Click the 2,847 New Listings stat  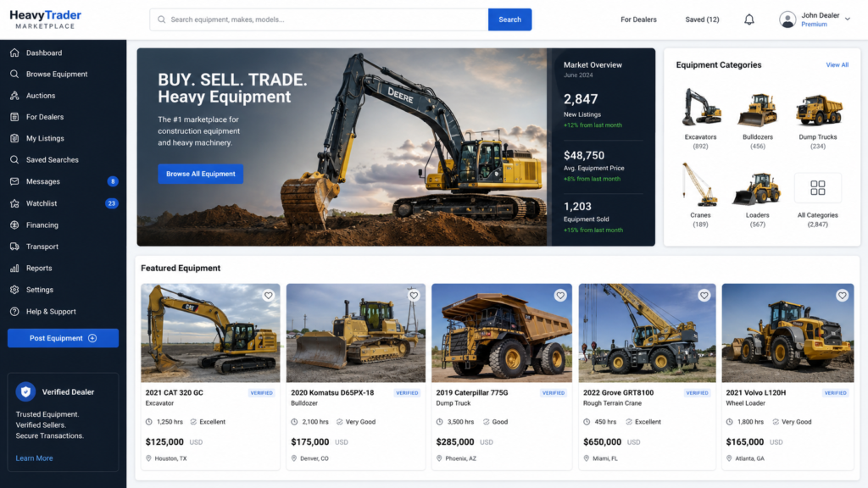click(x=593, y=111)
